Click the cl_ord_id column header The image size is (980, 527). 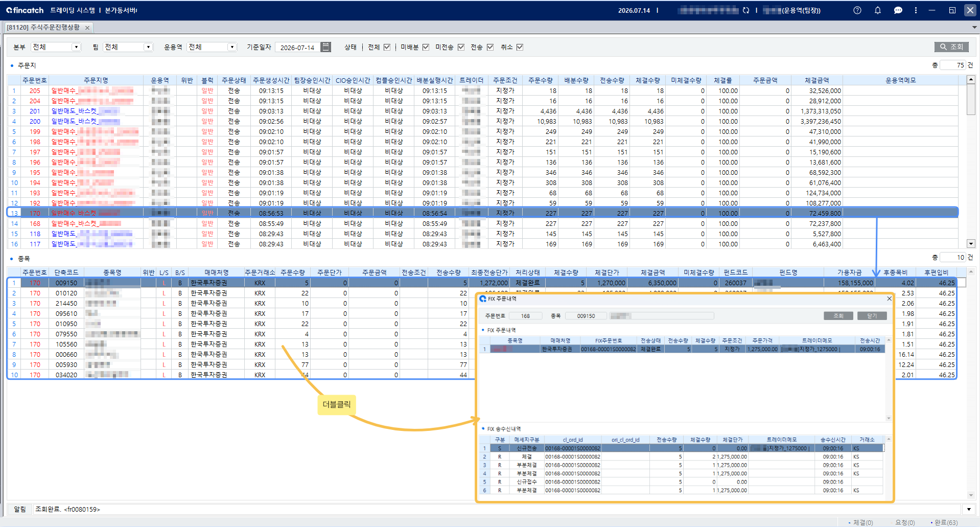click(x=573, y=440)
